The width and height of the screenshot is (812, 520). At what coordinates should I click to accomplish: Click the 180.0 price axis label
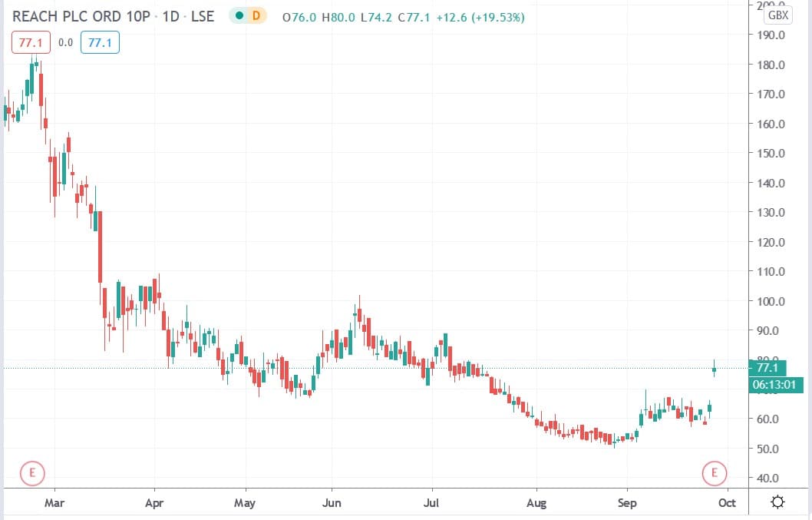[771, 65]
